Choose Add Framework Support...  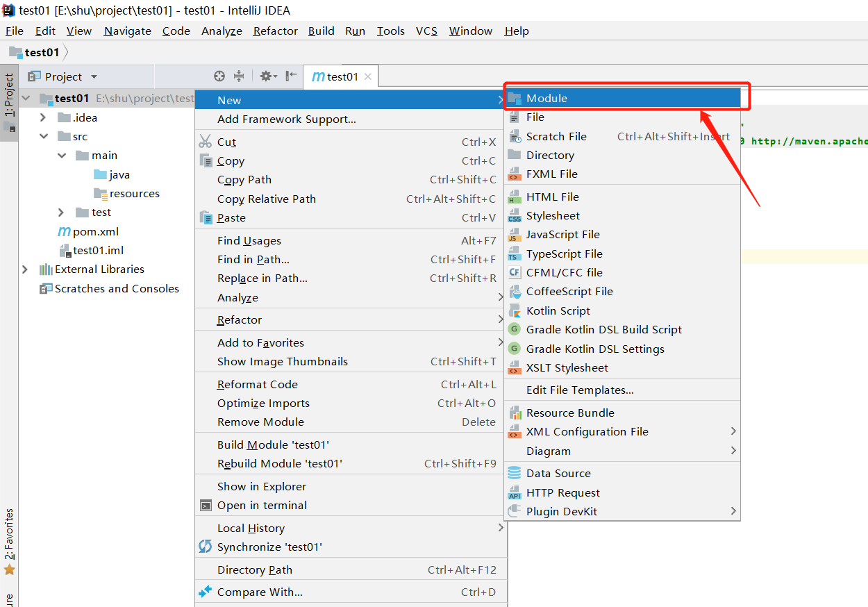[349, 119]
